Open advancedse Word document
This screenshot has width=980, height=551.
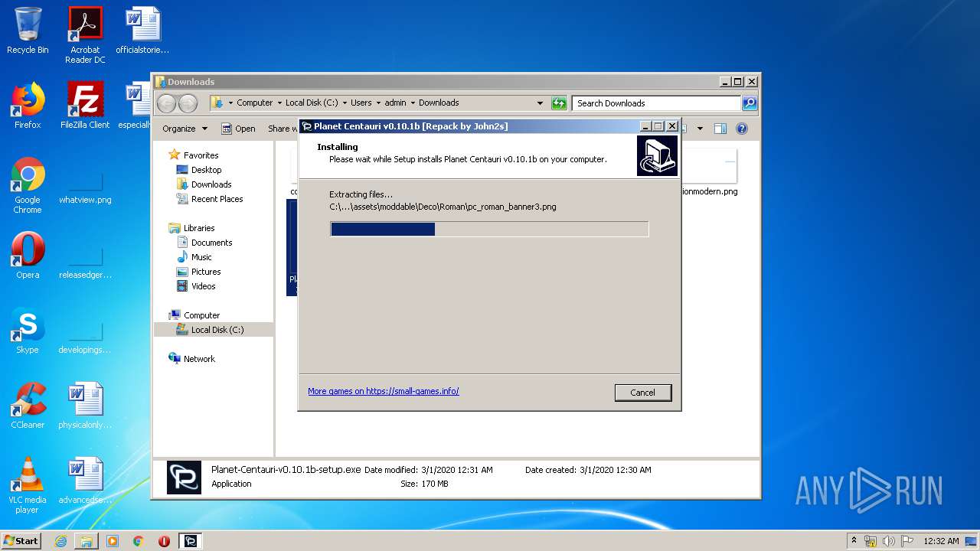point(85,481)
